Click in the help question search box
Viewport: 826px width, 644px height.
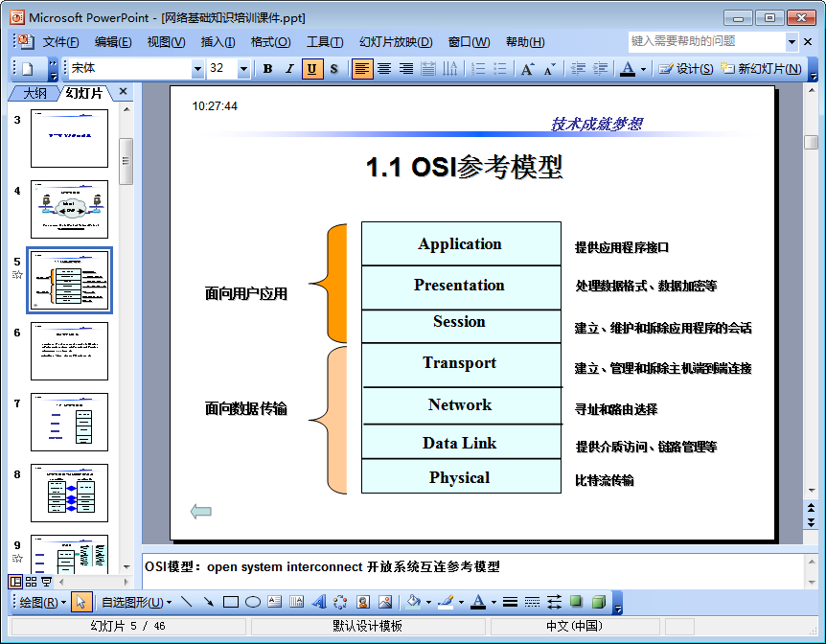click(706, 41)
